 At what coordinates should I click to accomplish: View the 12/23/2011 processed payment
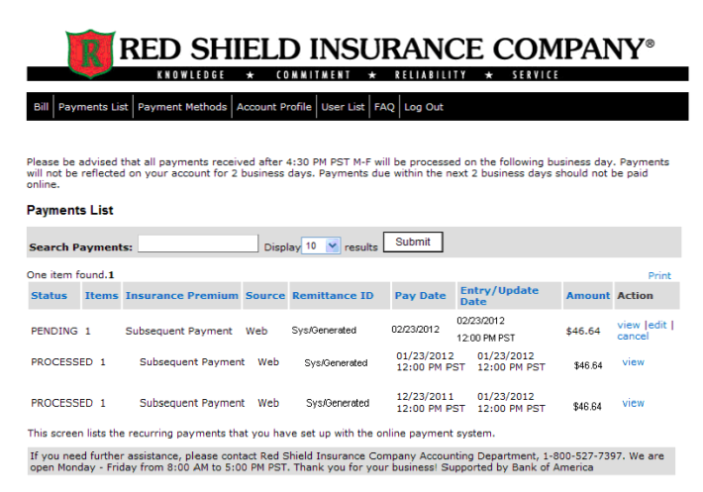pyautogui.click(x=633, y=403)
